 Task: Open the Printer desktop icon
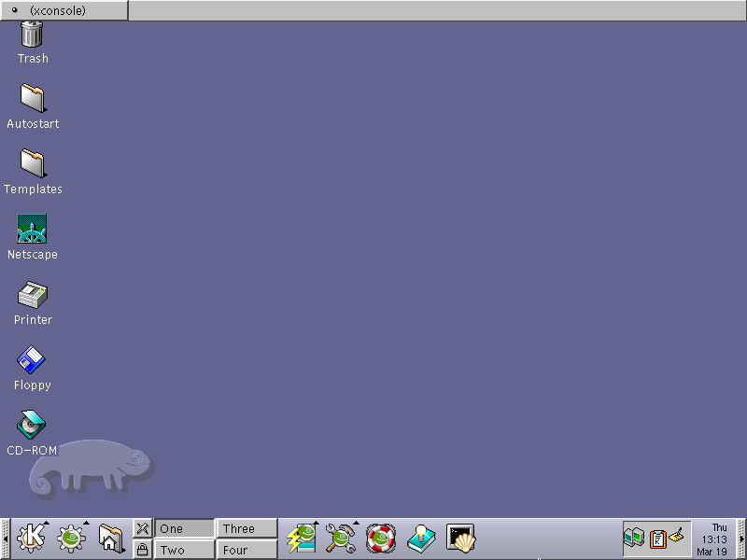pos(33,295)
